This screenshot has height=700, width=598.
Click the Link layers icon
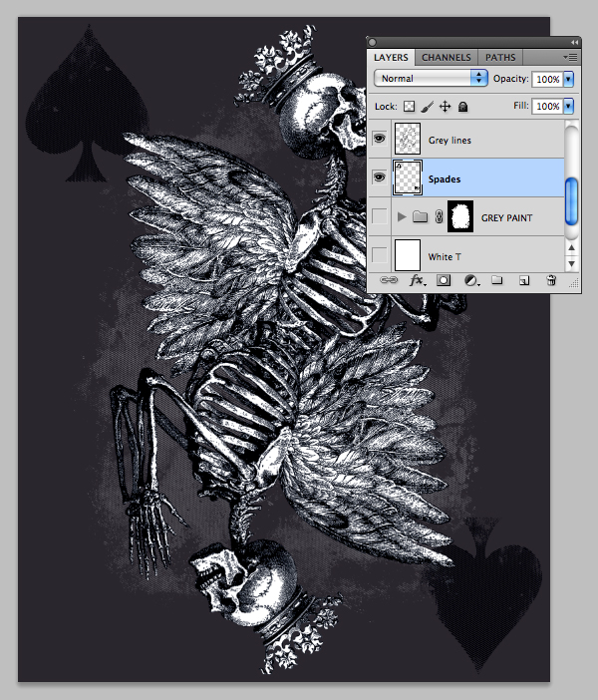click(389, 280)
